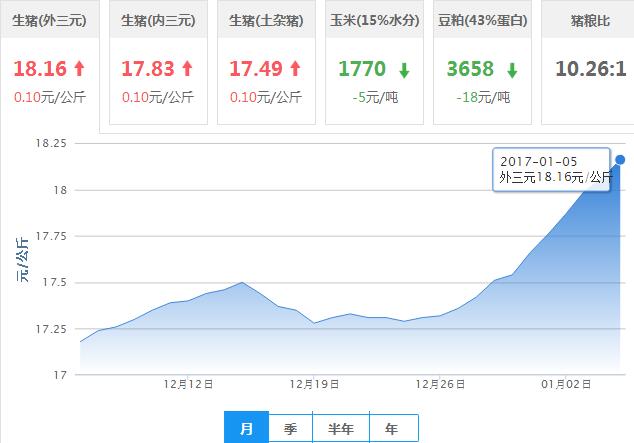
Task: Click the price value 17.83
Action: pos(148,69)
